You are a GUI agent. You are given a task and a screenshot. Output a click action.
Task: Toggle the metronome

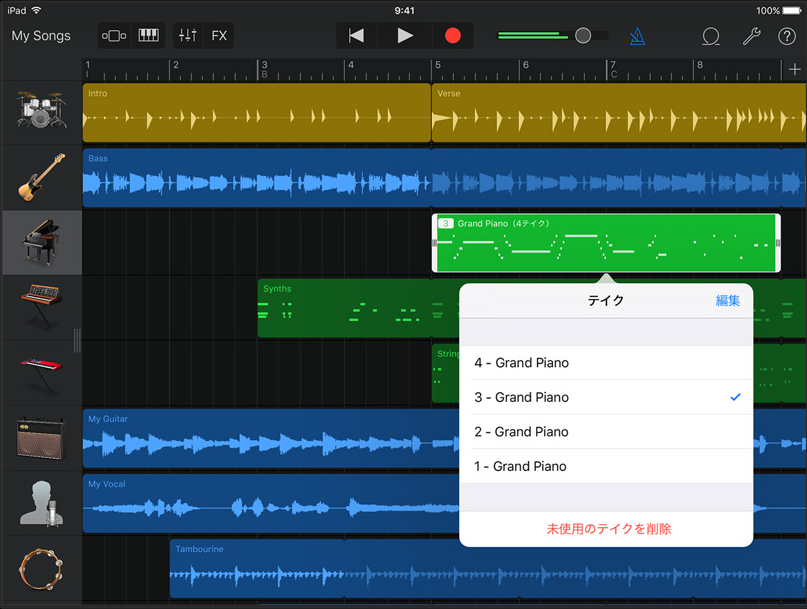[x=637, y=36]
